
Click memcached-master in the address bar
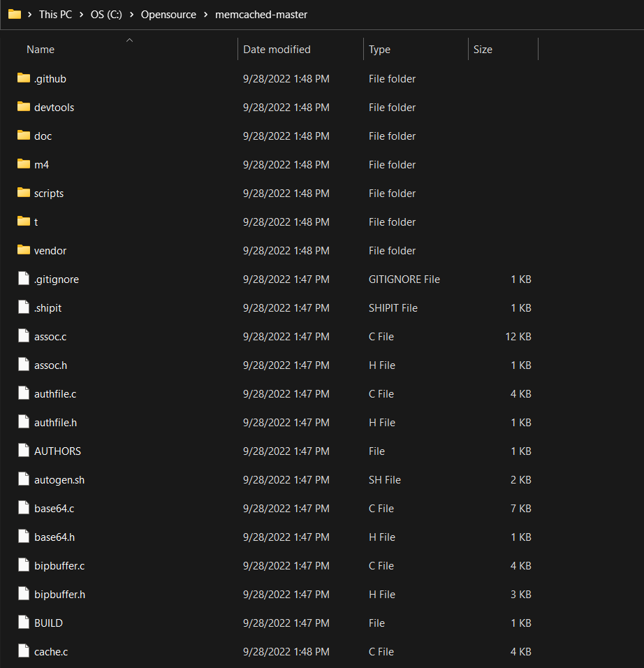(261, 15)
